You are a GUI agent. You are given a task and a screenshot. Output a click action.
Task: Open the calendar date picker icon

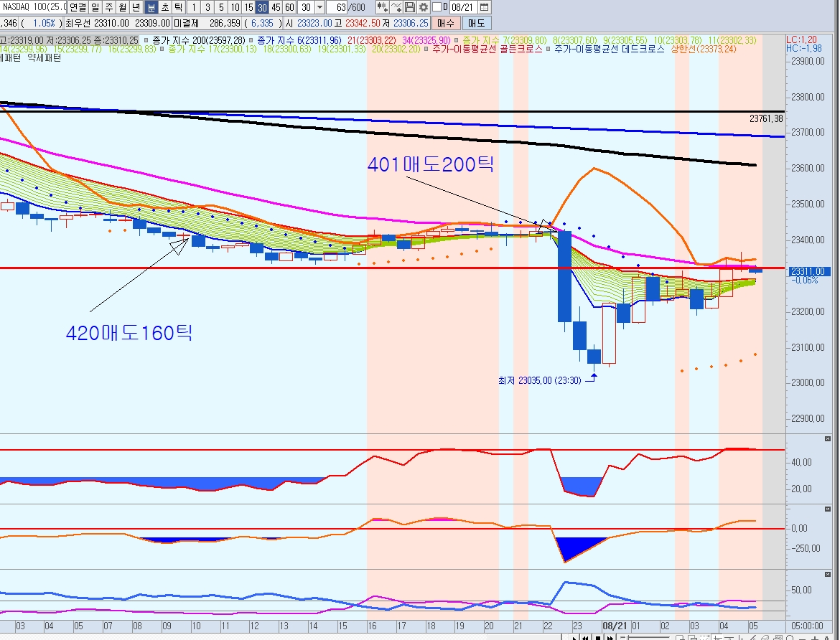[x=485, y=7]
